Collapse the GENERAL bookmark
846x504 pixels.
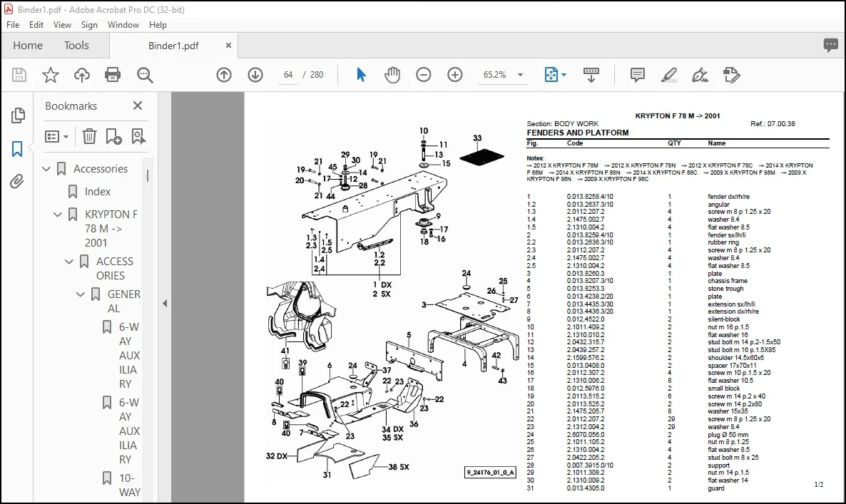(81, 294)
